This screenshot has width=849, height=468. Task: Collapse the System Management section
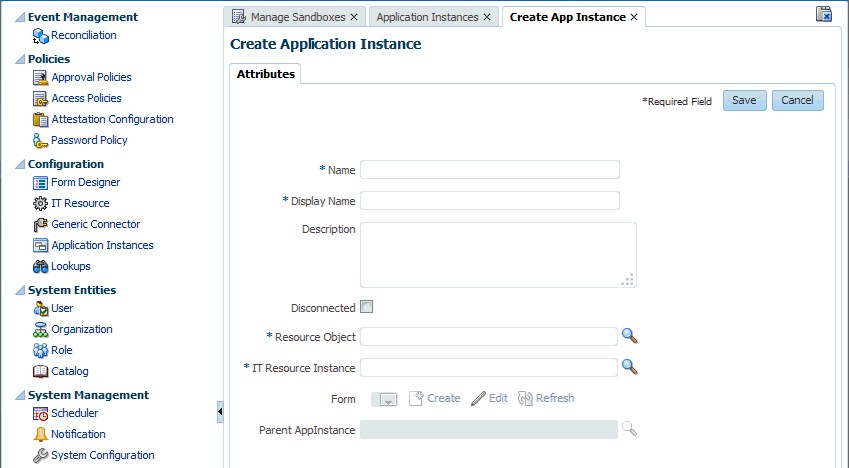20,395
